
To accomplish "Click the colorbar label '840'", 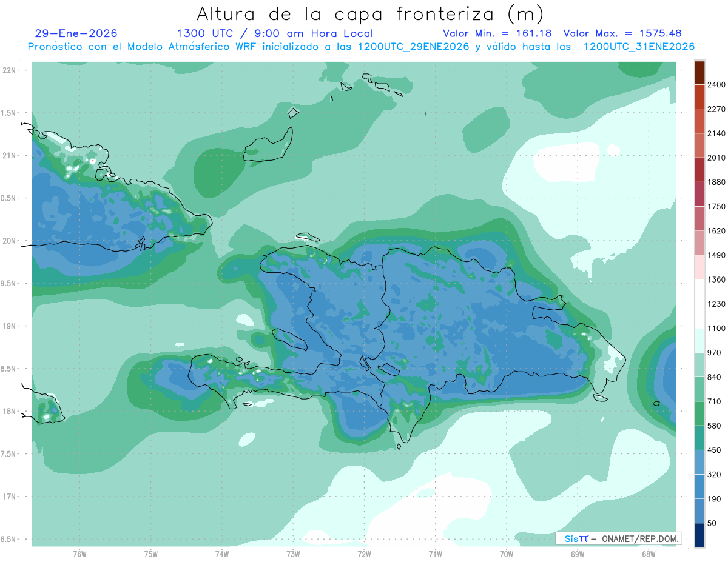I will click(x=715, y=377).
